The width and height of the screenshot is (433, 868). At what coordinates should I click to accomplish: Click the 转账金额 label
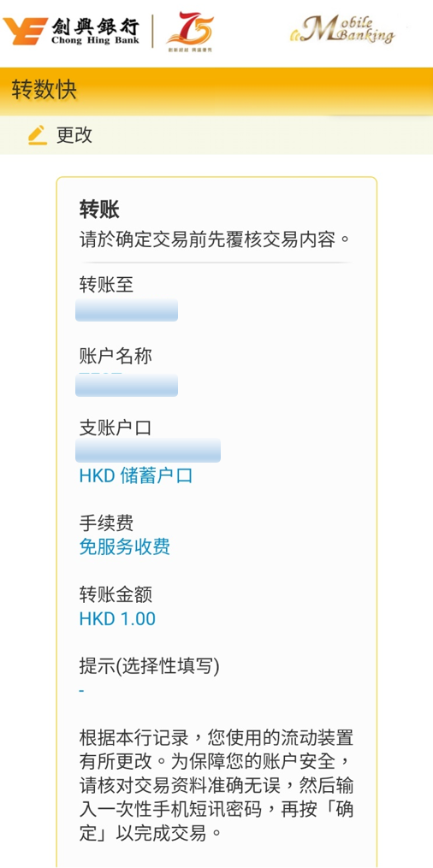(116, 595)
